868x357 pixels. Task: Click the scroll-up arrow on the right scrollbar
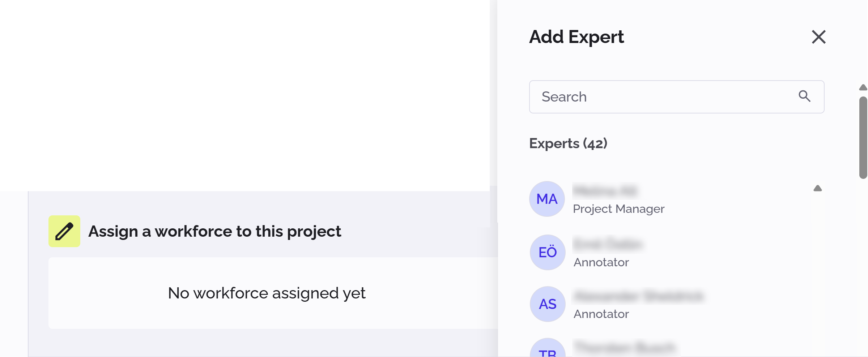pos(863,86)
